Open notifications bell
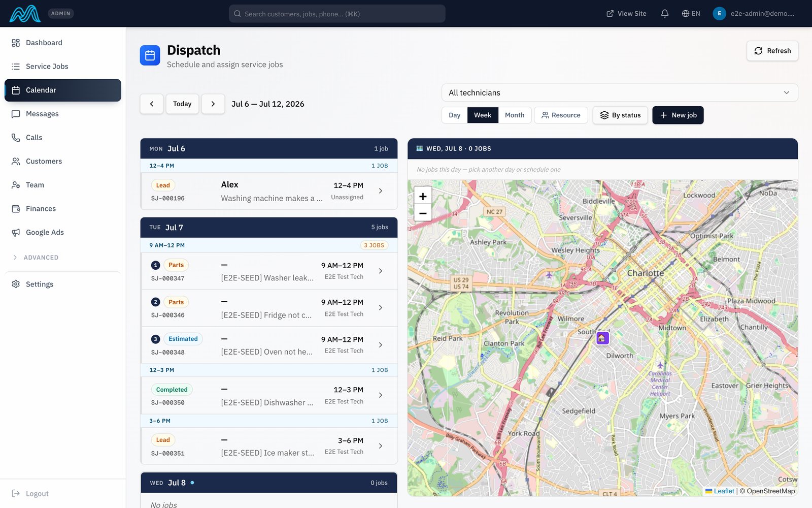Viewport: 812px width, 508px height. point(665,14)
